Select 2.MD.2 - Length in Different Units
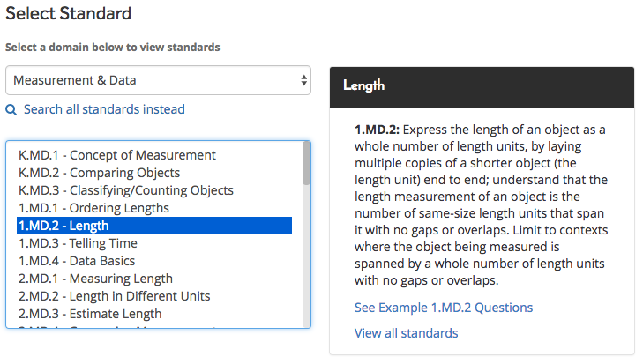643x364 pixels. click(114, 296)
